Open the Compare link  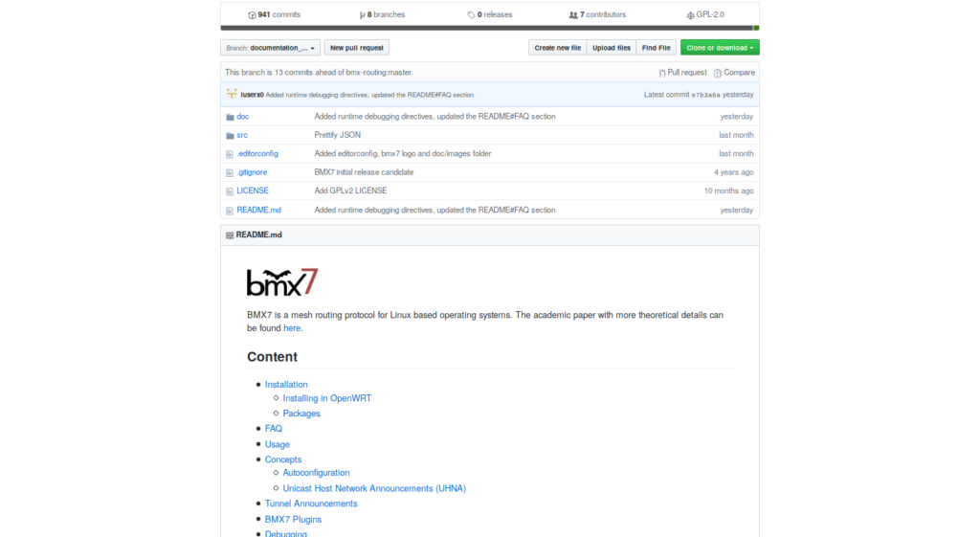[x=734, y=73]
